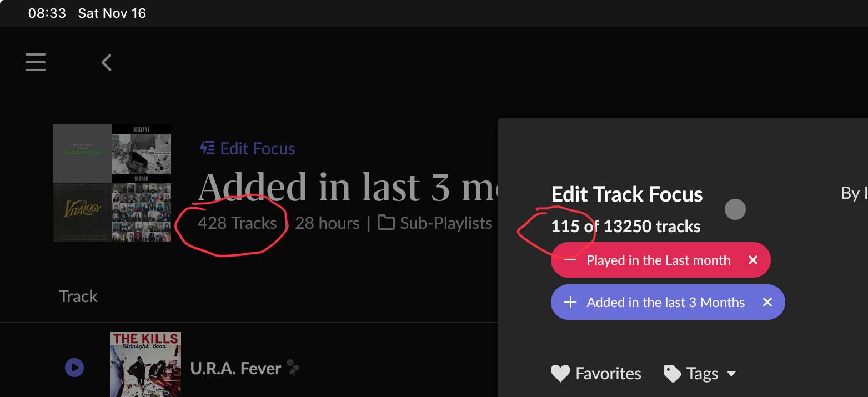Remove the Played in the Last month filter
This screenshot has width=868, height=397.
click(752, 260)
